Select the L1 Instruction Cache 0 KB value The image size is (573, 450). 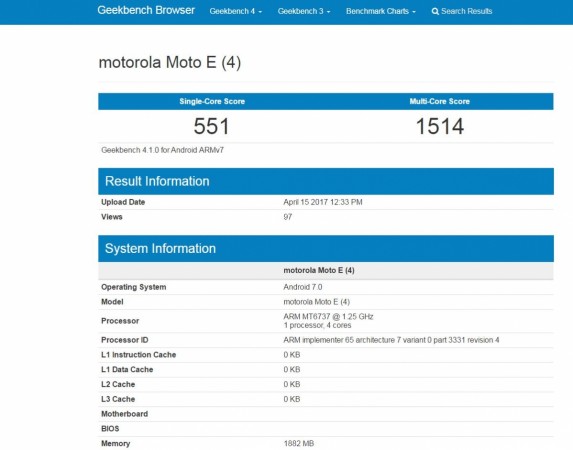[292, 355]
